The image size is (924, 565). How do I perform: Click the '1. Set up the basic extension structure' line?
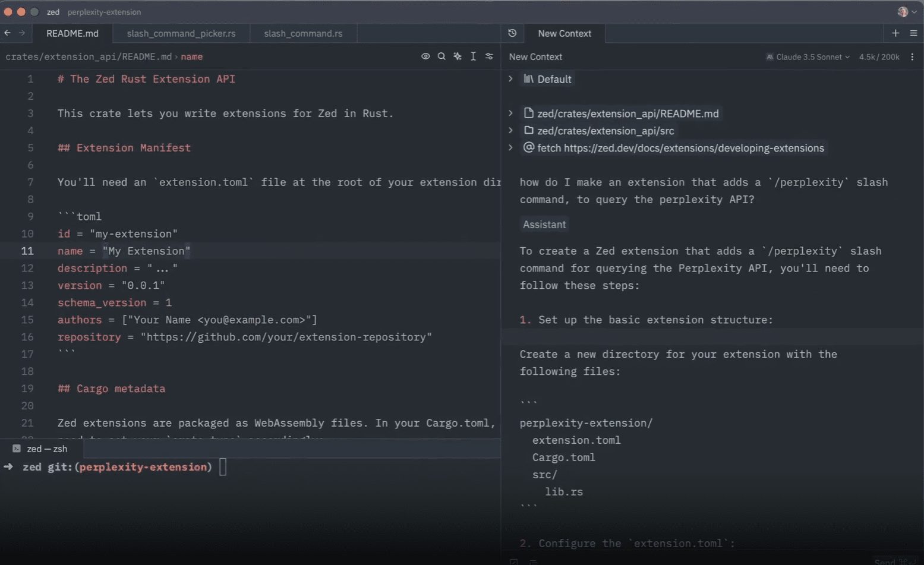pos(647,320)
